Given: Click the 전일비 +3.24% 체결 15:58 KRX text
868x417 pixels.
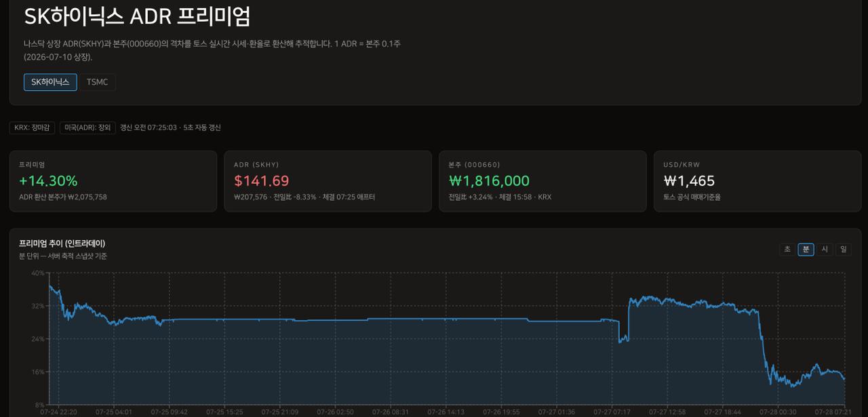Looking at the screenshot, I should click(x=500, y=197).
